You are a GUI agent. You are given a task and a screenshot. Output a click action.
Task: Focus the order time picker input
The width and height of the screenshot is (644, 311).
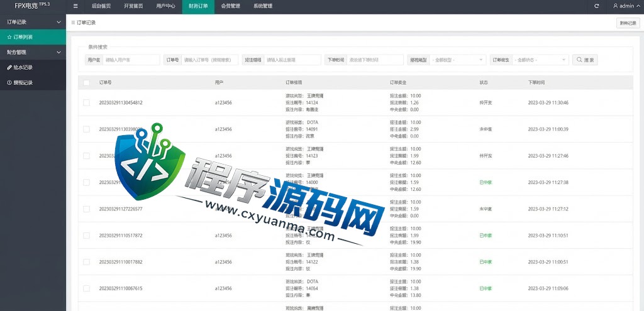coord(375,60)
